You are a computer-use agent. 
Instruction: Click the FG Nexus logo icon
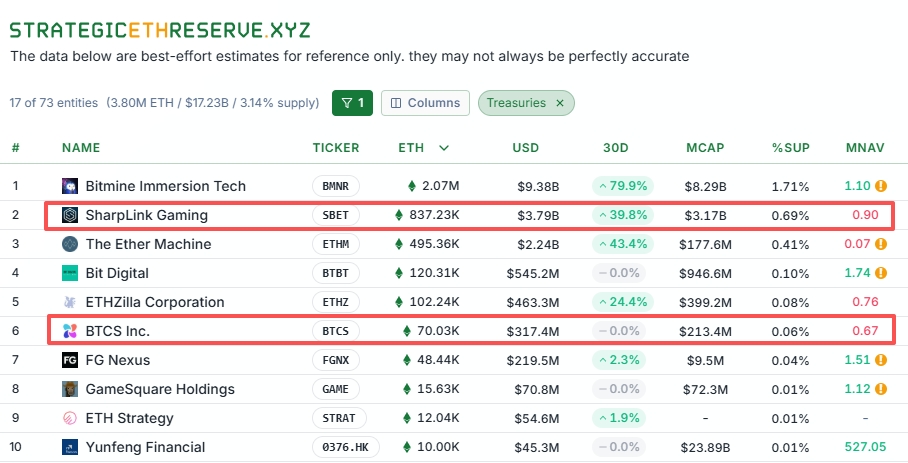(x=70, y=360)
